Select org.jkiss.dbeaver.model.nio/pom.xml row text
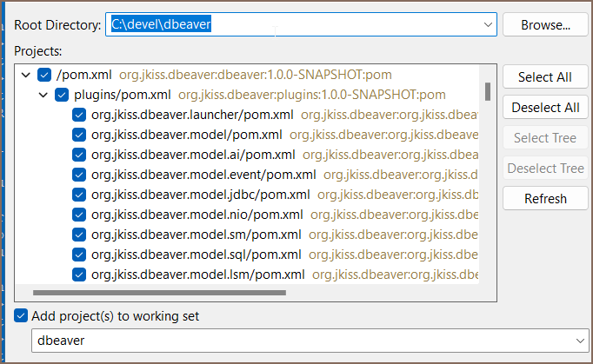 tap(197, 215)
